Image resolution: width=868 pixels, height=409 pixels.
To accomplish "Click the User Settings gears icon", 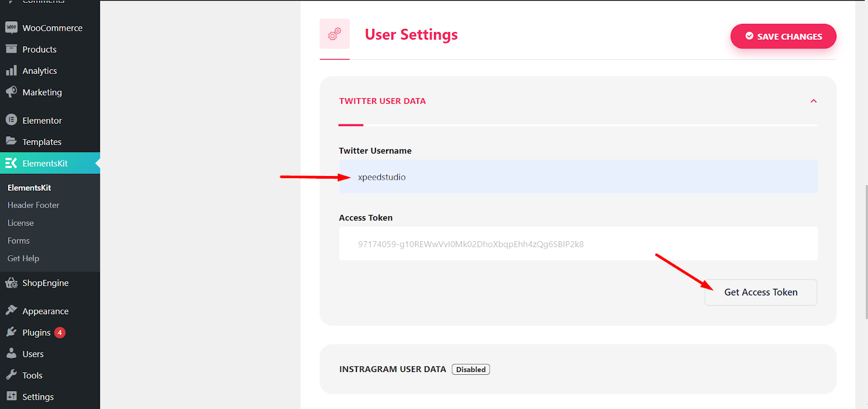I will coord(335,34).
